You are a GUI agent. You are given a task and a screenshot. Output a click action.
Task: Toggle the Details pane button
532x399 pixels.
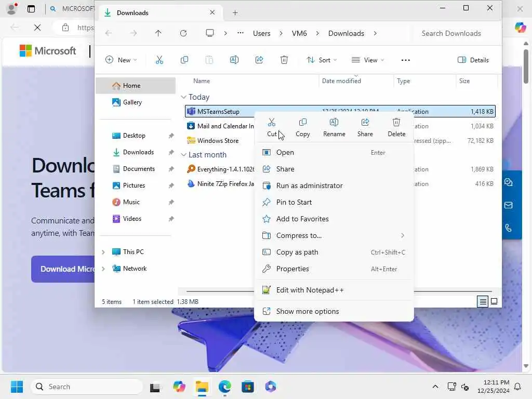473,60
